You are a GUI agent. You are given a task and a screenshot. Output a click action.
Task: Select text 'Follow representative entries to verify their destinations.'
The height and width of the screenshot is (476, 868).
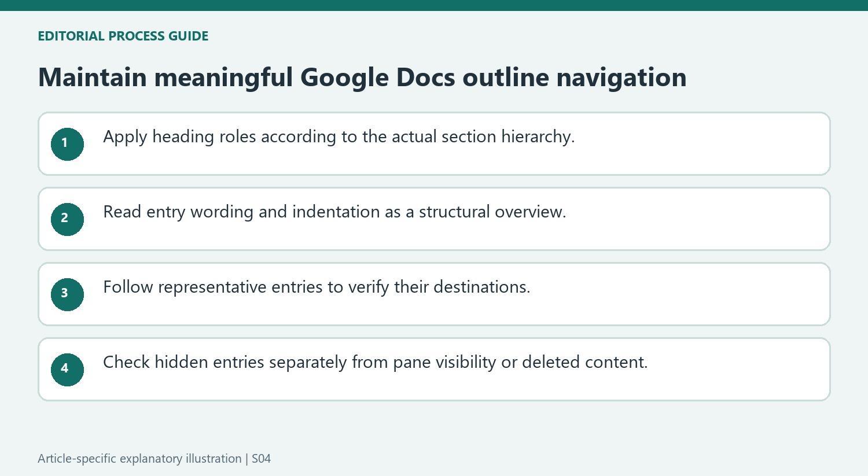coord(317,287)
